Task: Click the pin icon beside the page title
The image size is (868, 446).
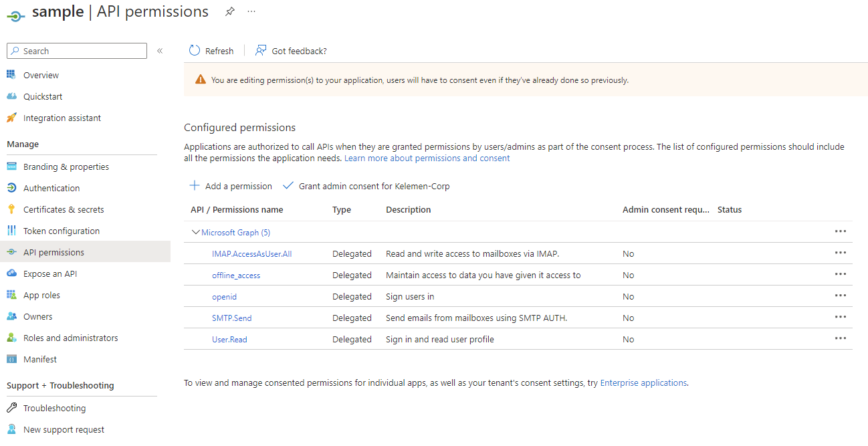Action: pos(230,11)
